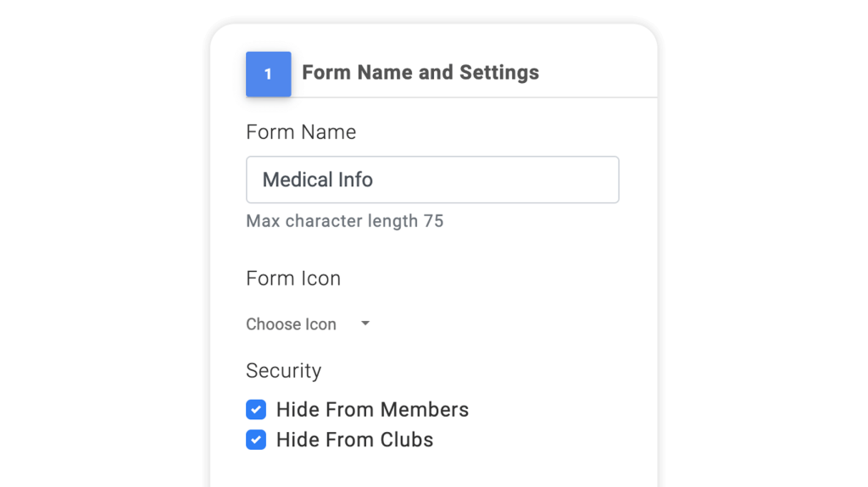Screen dimensions: 868x487
Task: Toggle security via Hide From Members label
Action: point(373,410)
